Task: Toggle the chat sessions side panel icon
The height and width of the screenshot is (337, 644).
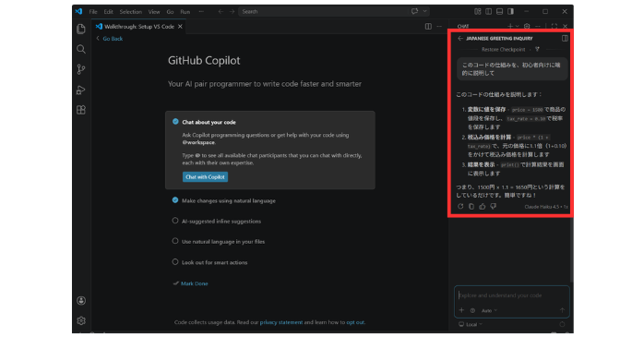Action: coord(566,38)
